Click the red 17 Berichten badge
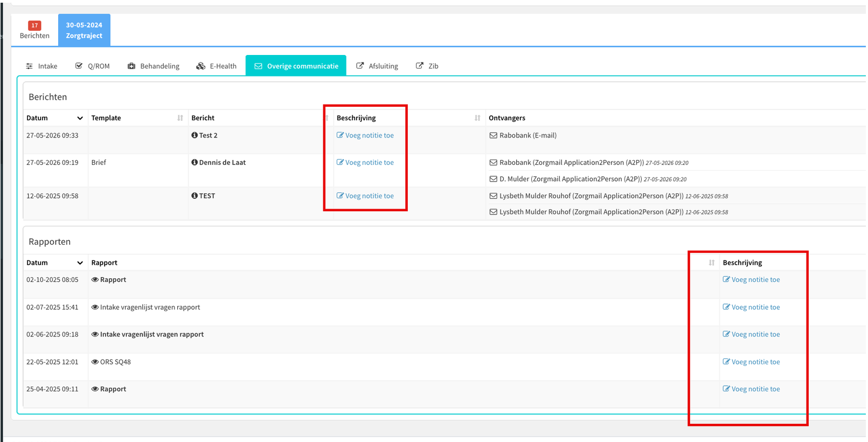The width and height of the screenshot is (868, 442). [34, 25]
